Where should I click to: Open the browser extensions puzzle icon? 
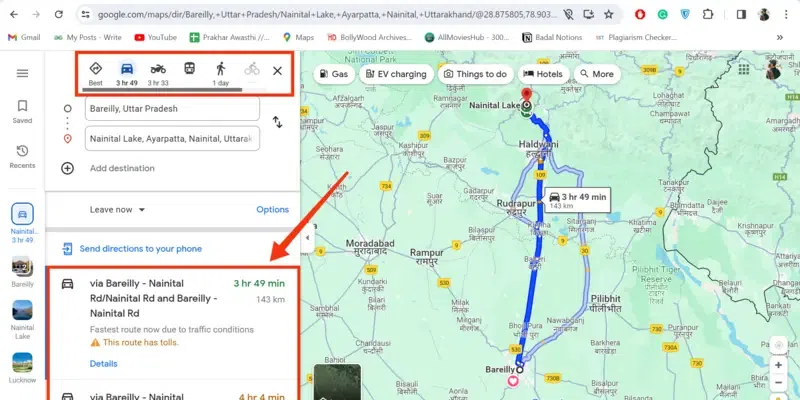click(708, 15)
